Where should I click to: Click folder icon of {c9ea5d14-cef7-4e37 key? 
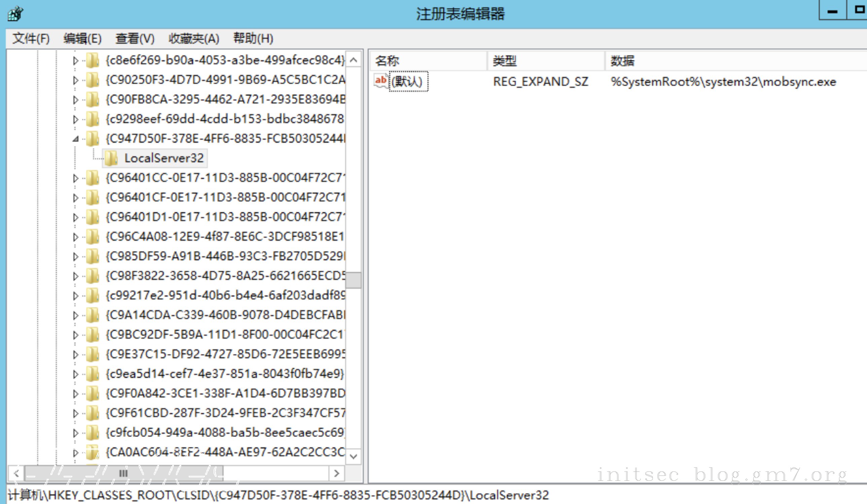[92, 374]
